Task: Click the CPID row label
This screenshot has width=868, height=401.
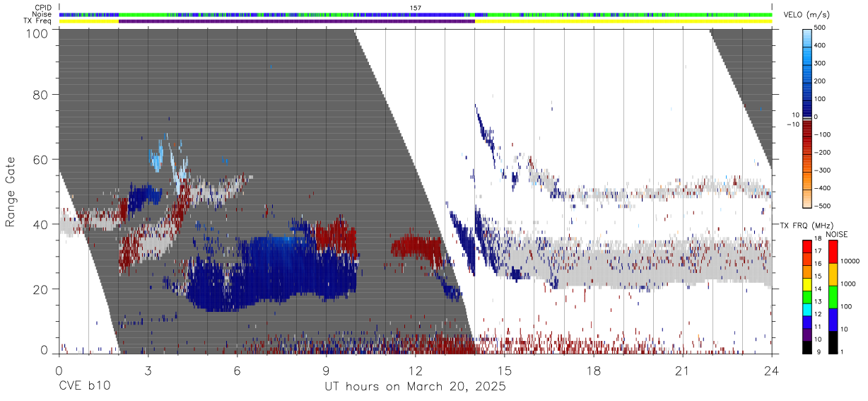Action: pyautogui.click(x=42, y=8)
